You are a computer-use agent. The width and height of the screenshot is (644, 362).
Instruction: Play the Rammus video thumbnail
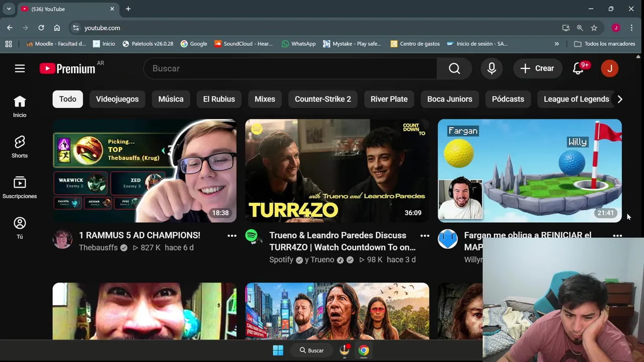click(144, 171)
